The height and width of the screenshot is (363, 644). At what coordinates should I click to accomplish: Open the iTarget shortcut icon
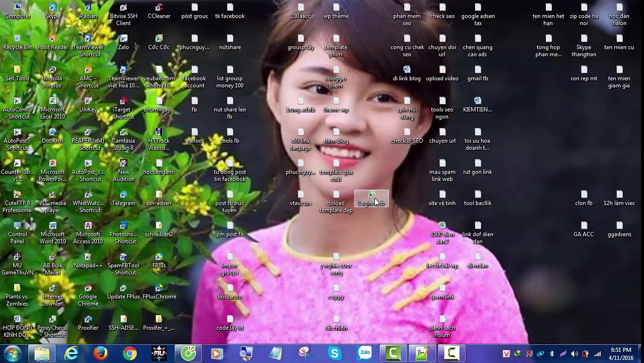(123, 109)
